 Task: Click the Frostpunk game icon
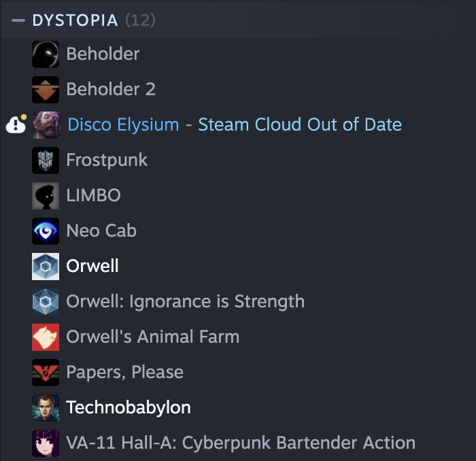click(46, 160)
